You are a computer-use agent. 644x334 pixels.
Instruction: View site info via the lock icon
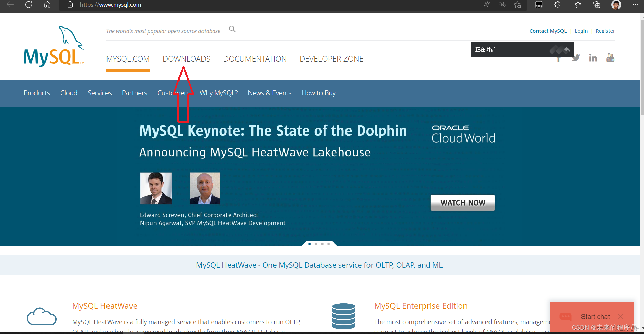point(70,5)
